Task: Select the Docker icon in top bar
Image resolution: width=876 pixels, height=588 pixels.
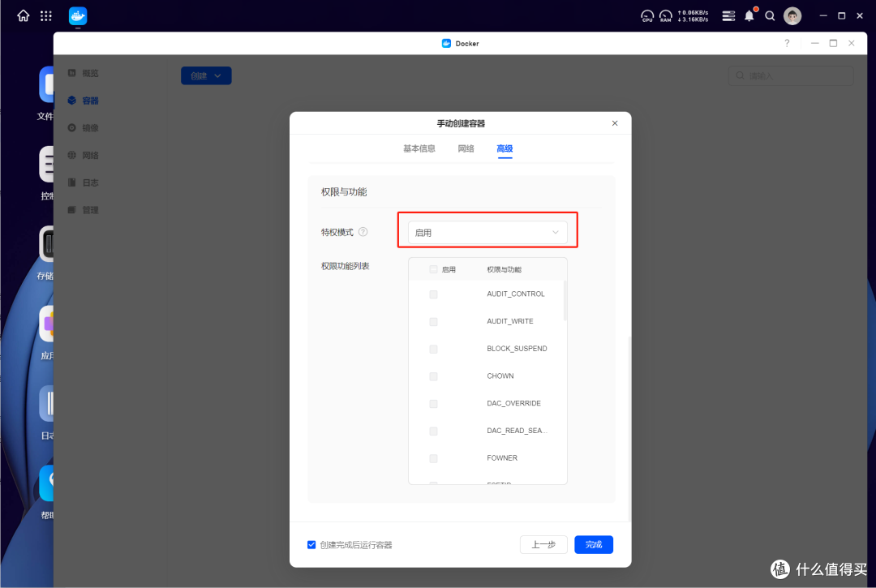Action: (x=78, y=15)
